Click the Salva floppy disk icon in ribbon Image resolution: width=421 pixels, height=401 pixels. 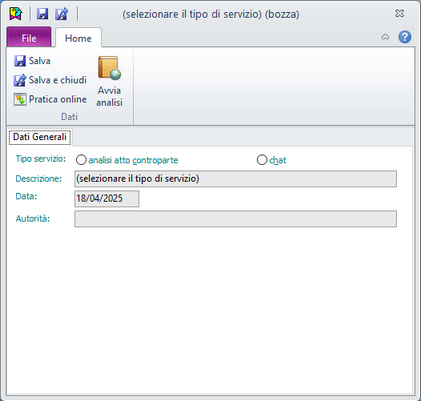click(x=20, y=61)
